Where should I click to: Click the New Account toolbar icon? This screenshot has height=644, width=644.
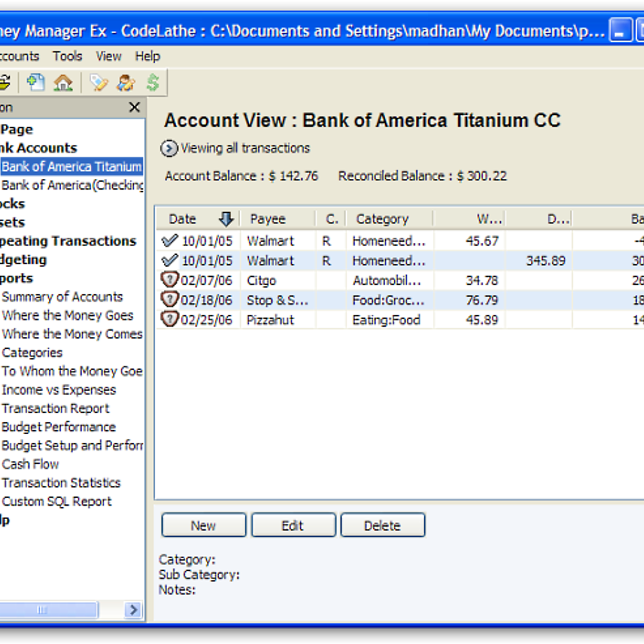[36, 83]
